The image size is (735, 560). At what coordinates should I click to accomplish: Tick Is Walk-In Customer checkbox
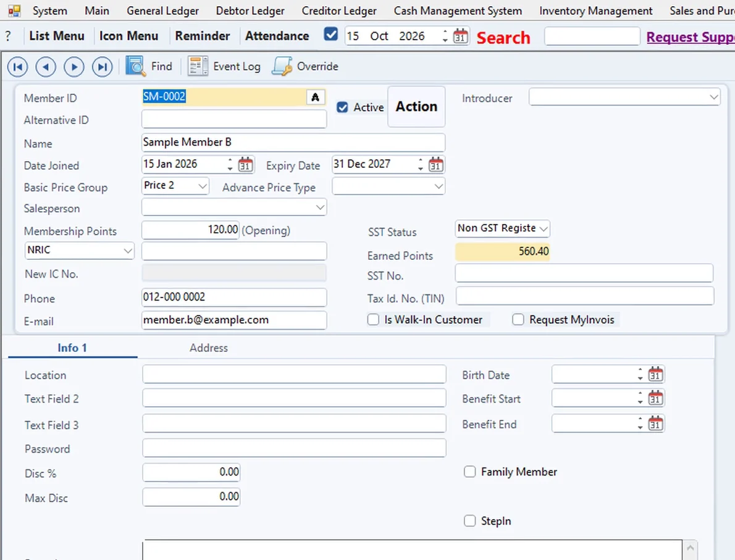click(x=373, y=320)
